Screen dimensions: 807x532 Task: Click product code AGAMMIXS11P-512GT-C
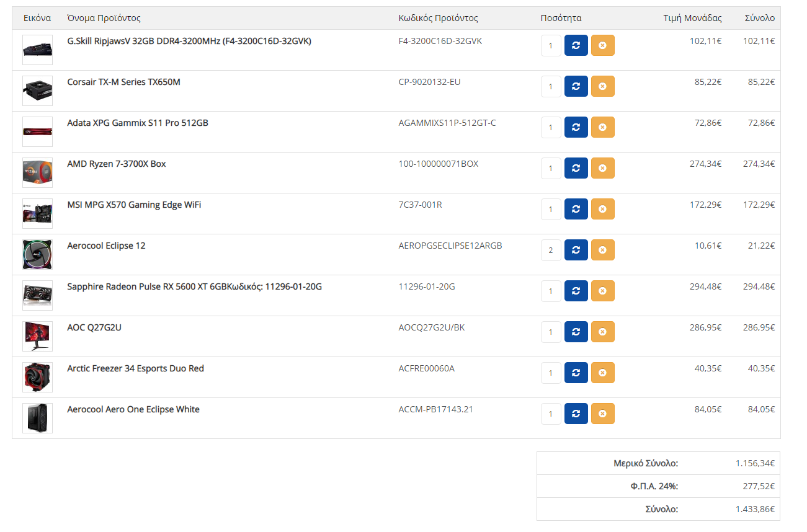pyautogui.click(x=447, y=123)
